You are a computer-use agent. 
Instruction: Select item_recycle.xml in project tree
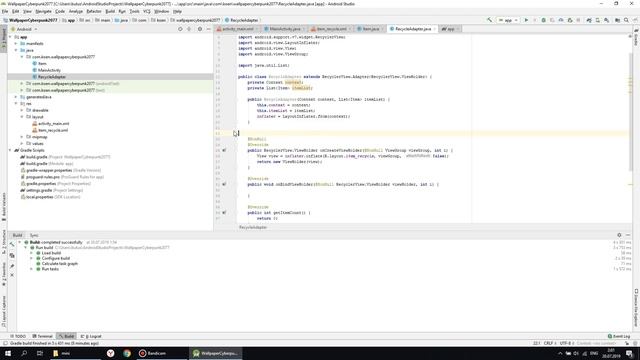pyautogui.click(x=50, y=130)
